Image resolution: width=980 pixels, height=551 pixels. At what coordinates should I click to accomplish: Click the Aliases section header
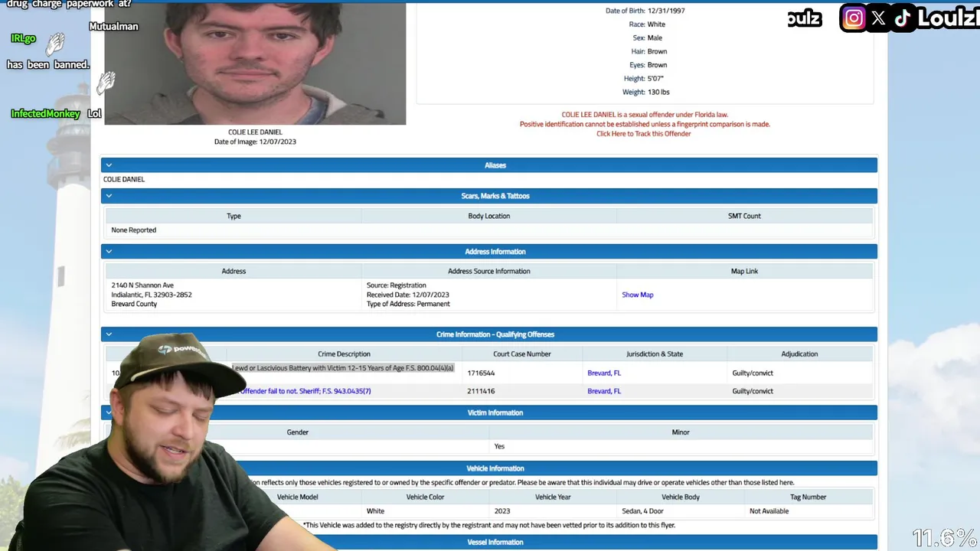coord(489,165)
